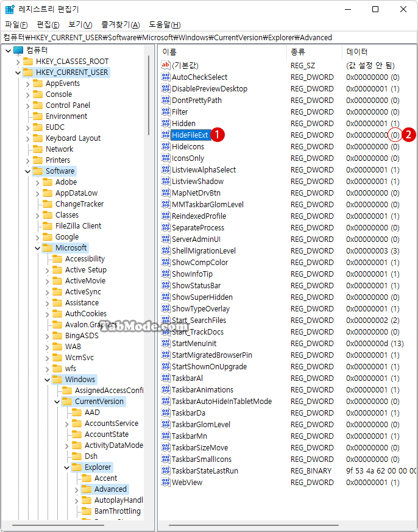This screenshot has height=532, width=418.
Task: Open the 파일(F) menu
Action: (16, 25)
